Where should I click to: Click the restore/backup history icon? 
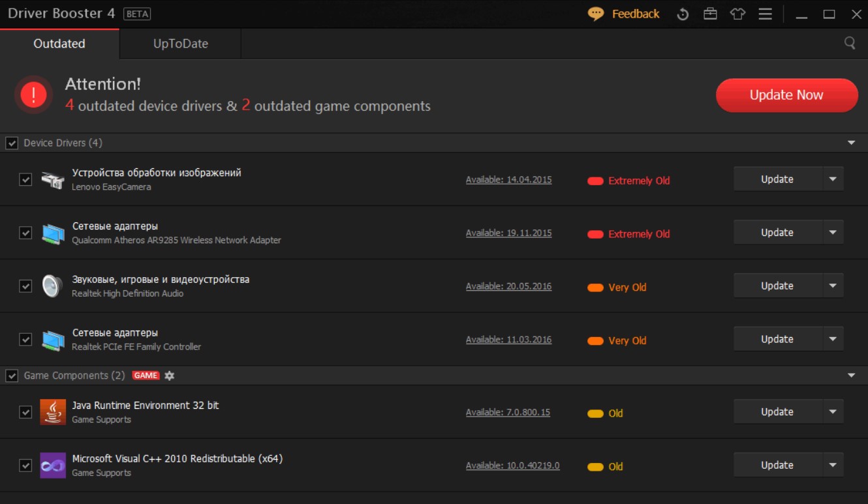[683, 14]
